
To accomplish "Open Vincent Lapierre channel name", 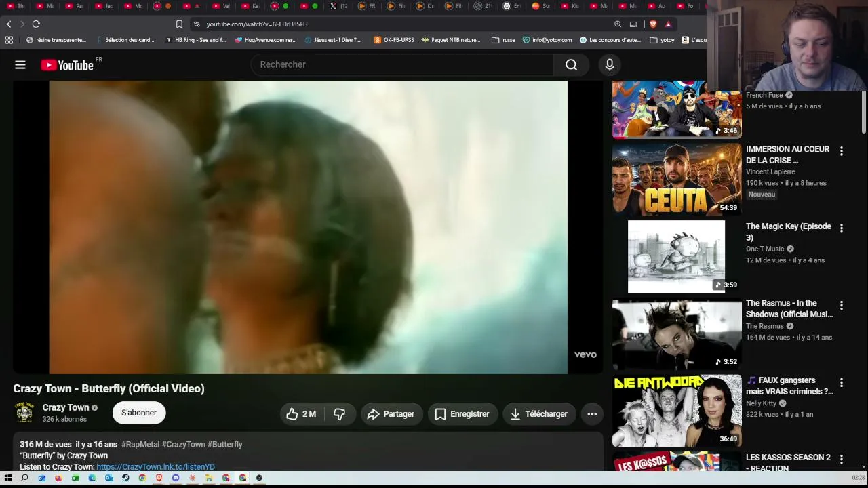I will point(770,171).
